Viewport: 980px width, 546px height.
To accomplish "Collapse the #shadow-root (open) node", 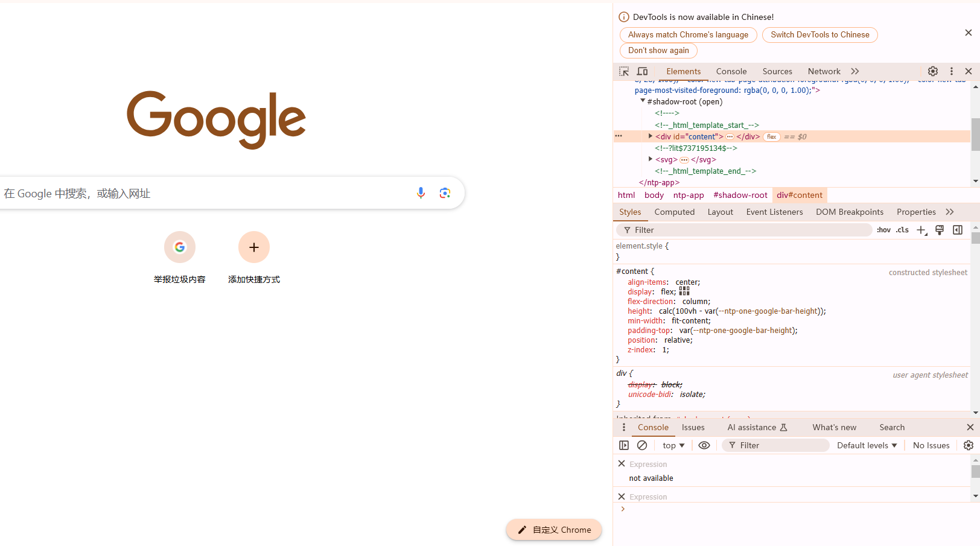I will (x=643, y=101).
